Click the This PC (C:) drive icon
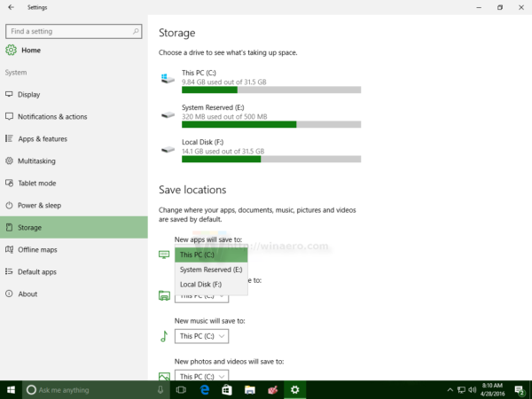532x399 pixels. [168, 79]
